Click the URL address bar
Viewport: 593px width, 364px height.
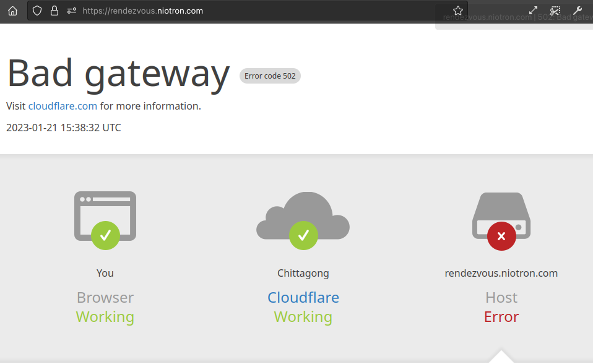point(248,11)
